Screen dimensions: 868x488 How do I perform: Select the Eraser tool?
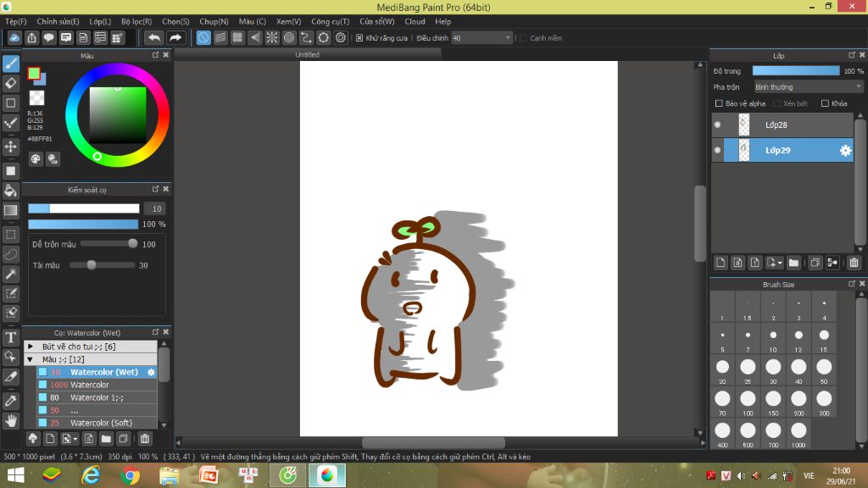tap(11, 84)
